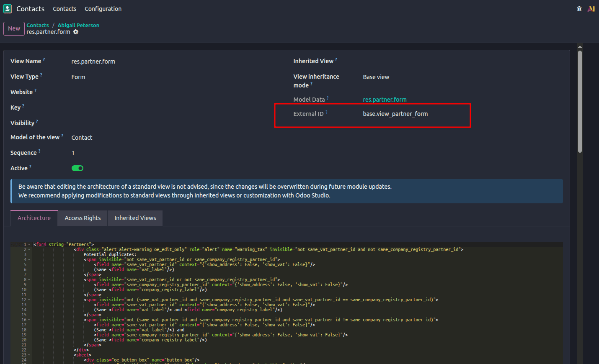Disable the Active toggle
Viewport: 599px width, 364px height.
[x=77, y=168]
